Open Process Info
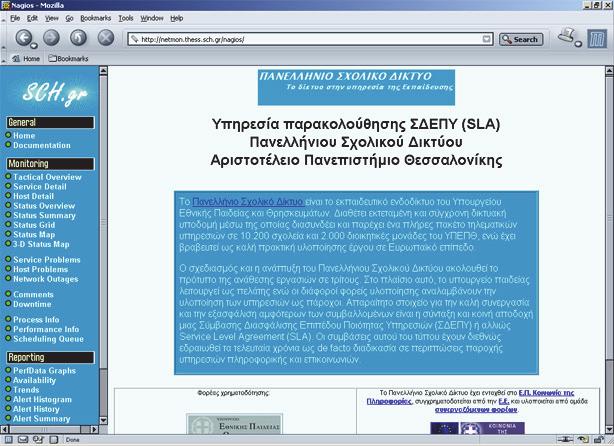 coord(36,320)
